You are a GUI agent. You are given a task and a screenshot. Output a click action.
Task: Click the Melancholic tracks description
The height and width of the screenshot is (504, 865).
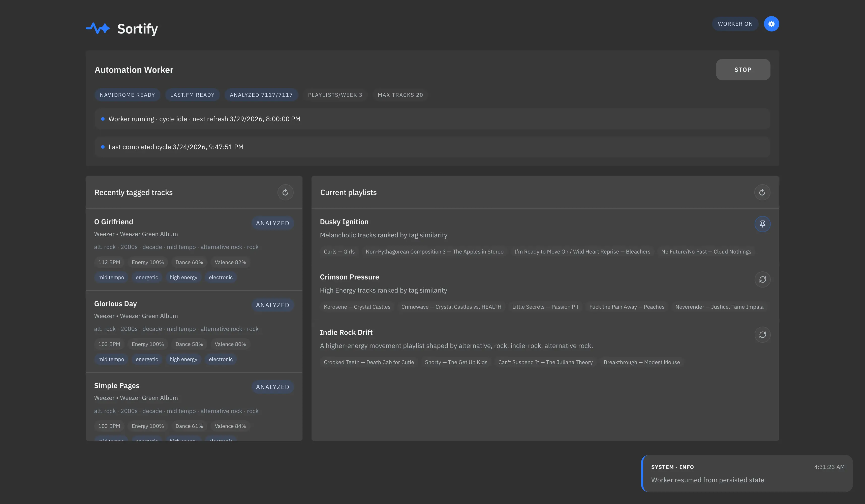(383, 235)
